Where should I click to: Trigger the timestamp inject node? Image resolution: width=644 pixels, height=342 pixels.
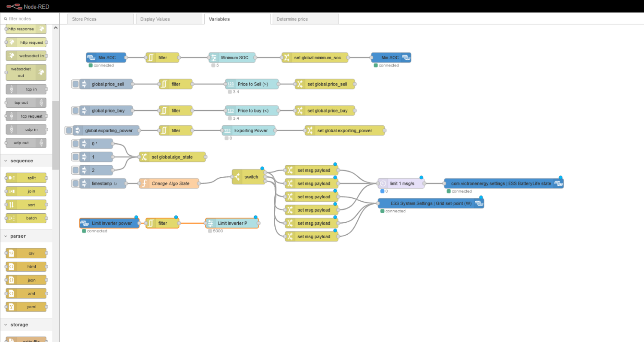pyautogui.click(x=76, y=184)
